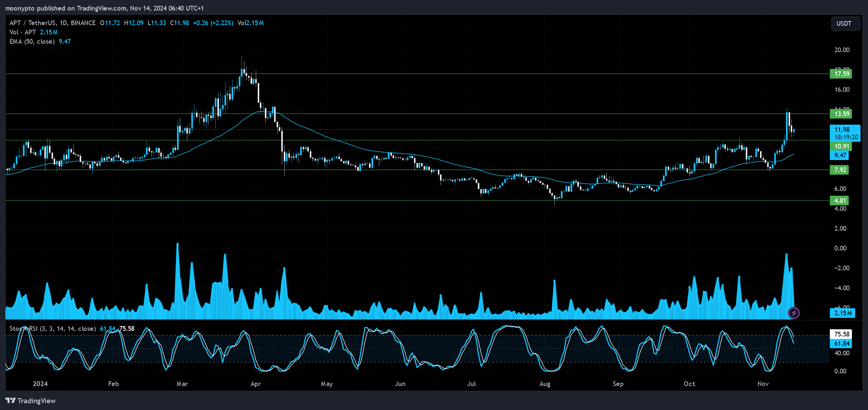Click the Jul label on time axis
Screen dimensions: 868x410
tap(472, 384)
